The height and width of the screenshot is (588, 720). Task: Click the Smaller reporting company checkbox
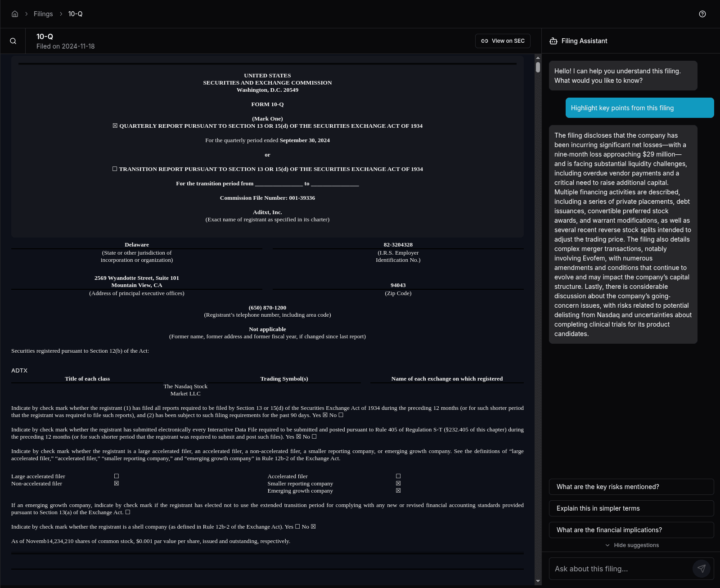click(x=398, y=483)
